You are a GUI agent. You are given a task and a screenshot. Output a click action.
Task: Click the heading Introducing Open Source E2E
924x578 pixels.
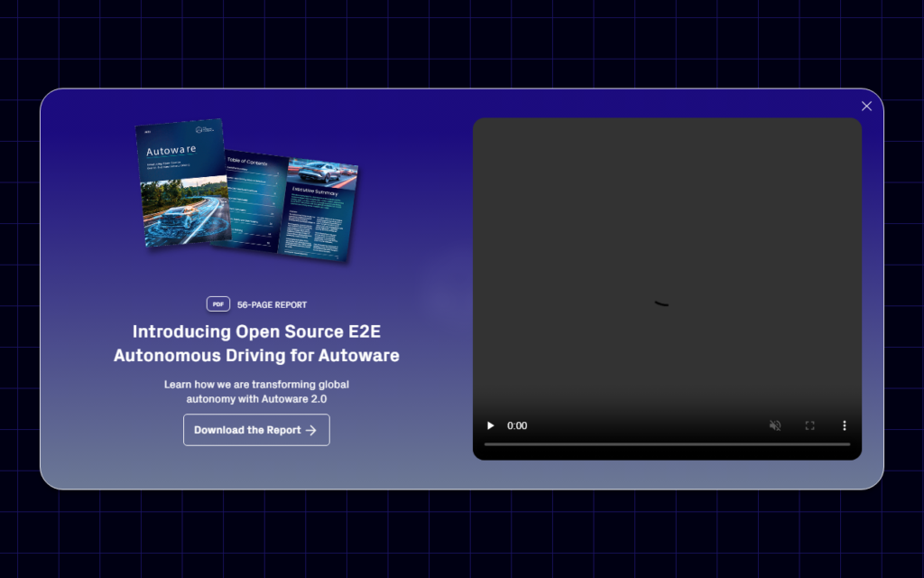pyautogui.click(x=256, y=331)
